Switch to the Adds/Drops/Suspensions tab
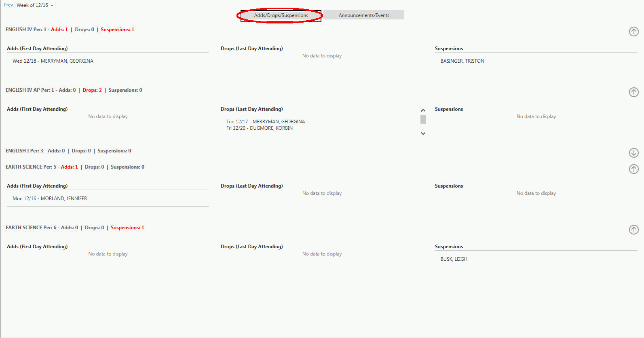This screenshot has width=644, height=338. [281, 15]
